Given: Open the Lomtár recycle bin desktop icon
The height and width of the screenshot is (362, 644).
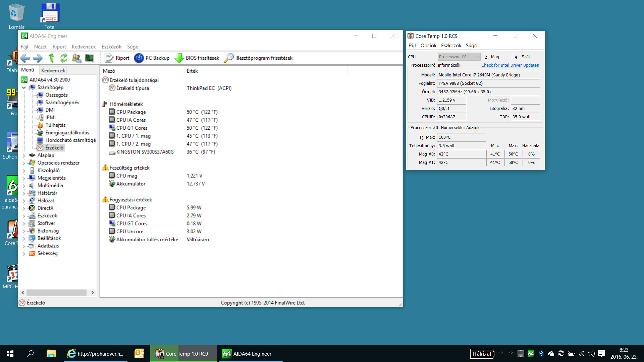Looking at the screenshot, I should point(16,16).
